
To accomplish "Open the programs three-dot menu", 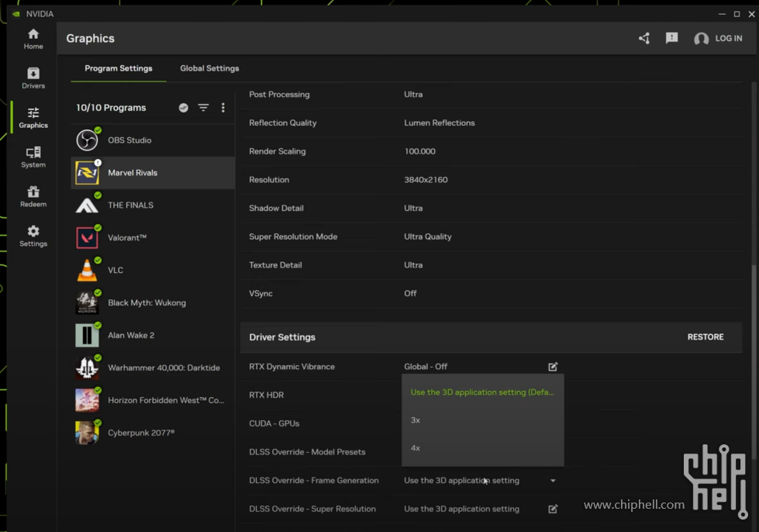I will coord(223,108).
